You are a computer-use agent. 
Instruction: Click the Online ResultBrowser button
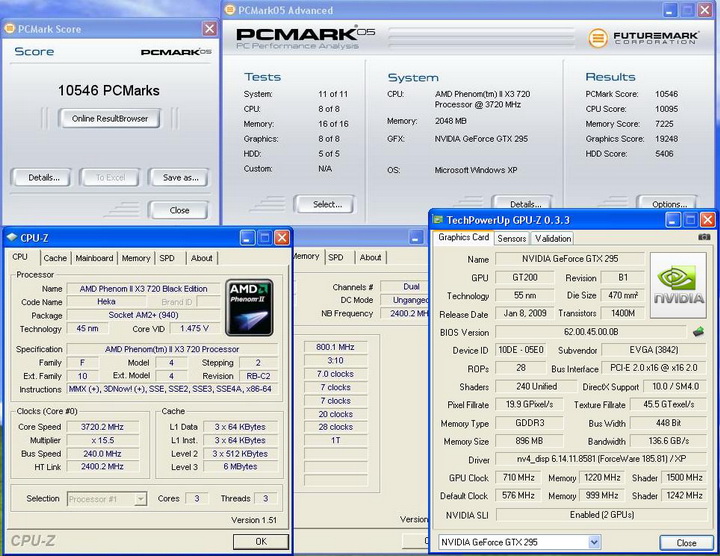click(110, 118)
